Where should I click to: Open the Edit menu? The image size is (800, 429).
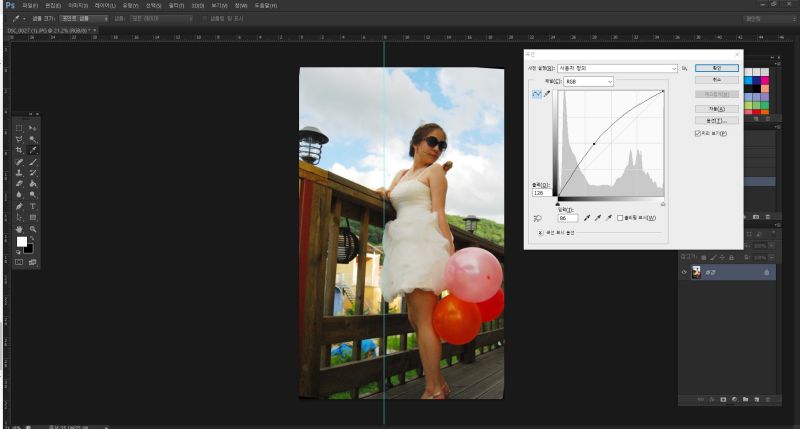click(x=53, y=6)
